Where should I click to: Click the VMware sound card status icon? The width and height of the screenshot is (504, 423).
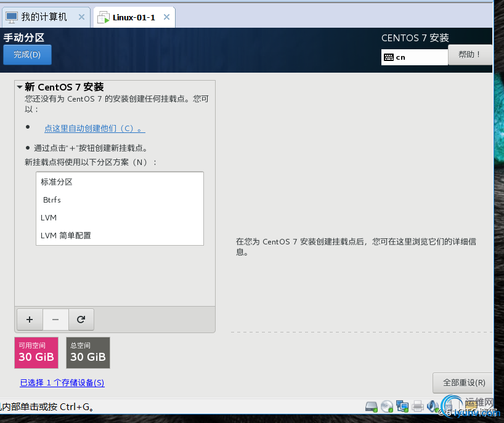432,406
